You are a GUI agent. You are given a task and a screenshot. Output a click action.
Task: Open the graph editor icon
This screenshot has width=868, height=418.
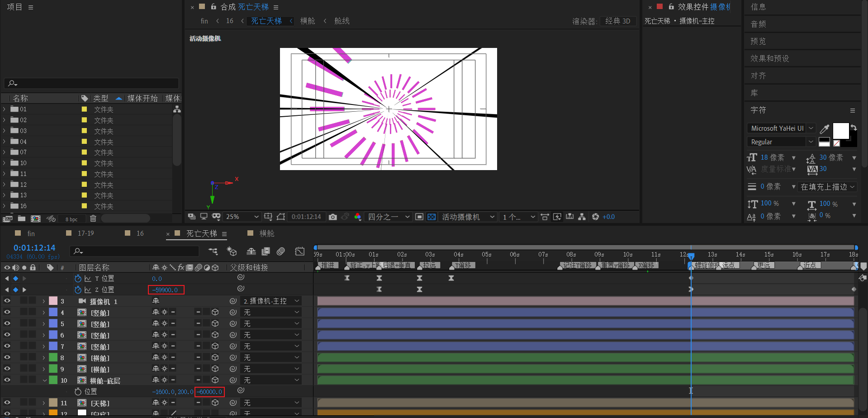tap(300, 251)
